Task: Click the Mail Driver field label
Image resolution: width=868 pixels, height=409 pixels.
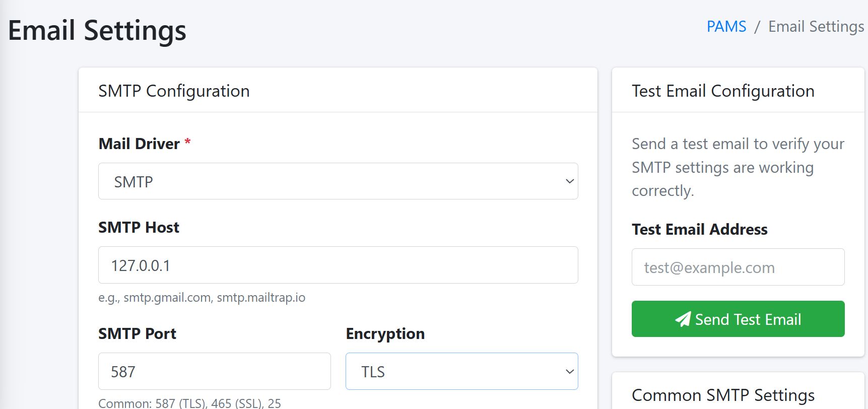Action: [x=139, y=144]
